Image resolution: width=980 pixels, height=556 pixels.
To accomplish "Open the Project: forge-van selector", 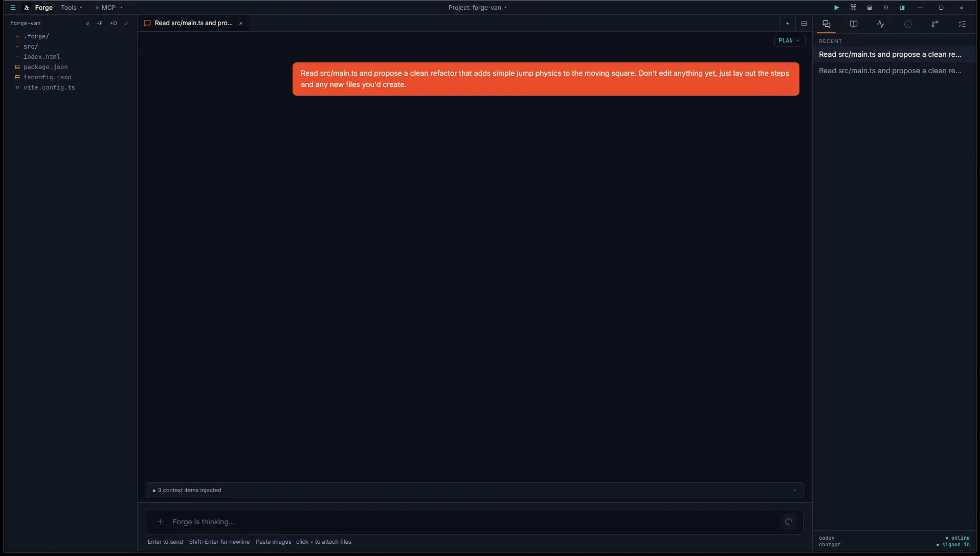I will [477, 8].
